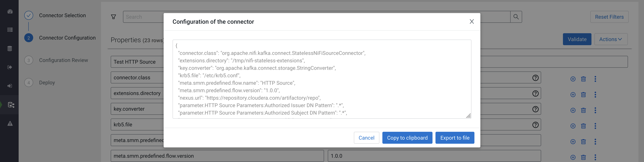644x162 pixels.
Task: Click Copy to clipboard button
Action: pyautogui.click(x=407, y=138)
